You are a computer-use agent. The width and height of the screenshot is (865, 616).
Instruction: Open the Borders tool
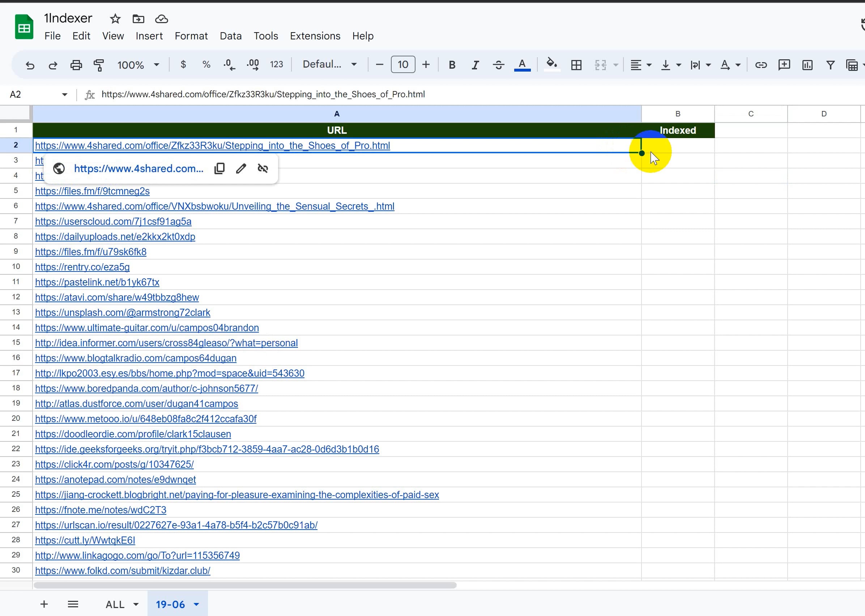click(x=576, y=65)
